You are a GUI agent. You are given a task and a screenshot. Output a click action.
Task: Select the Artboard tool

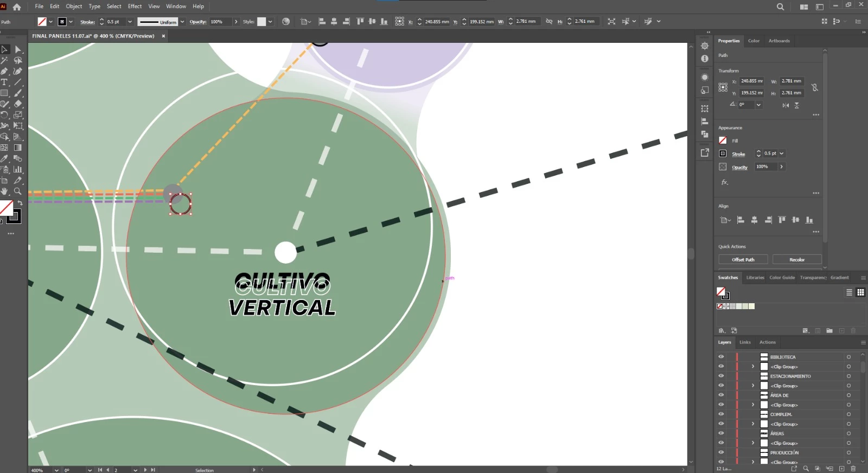pos(4,180)
